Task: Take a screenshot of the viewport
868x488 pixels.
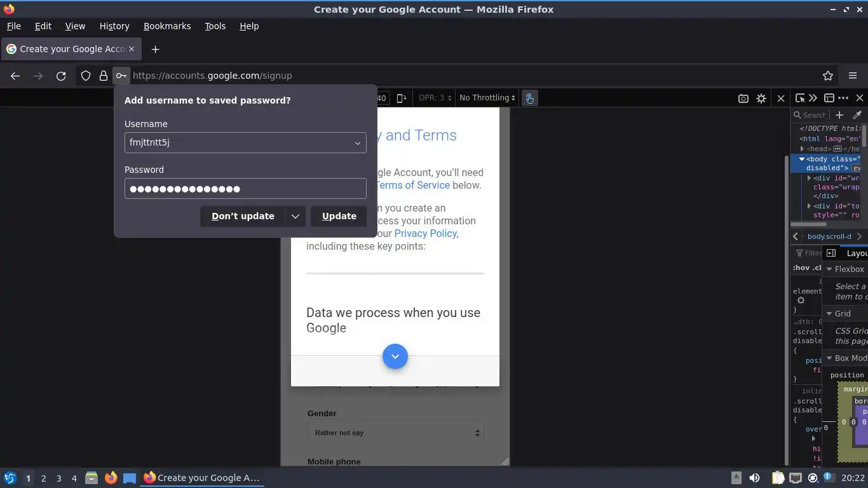Action: click(743, 98)
